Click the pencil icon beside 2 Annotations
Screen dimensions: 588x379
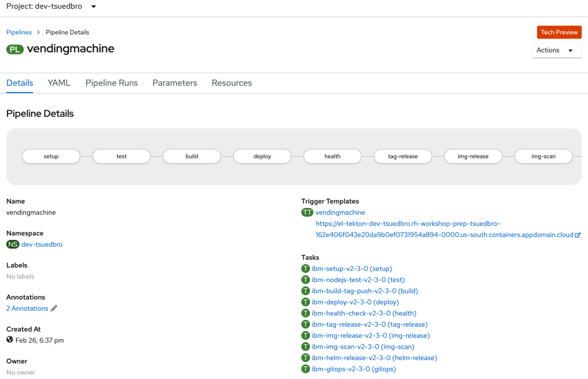tap(54, 308)
